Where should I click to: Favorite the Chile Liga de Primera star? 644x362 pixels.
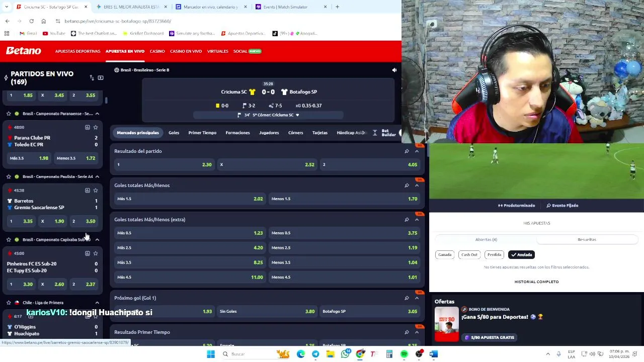point(9,303)
